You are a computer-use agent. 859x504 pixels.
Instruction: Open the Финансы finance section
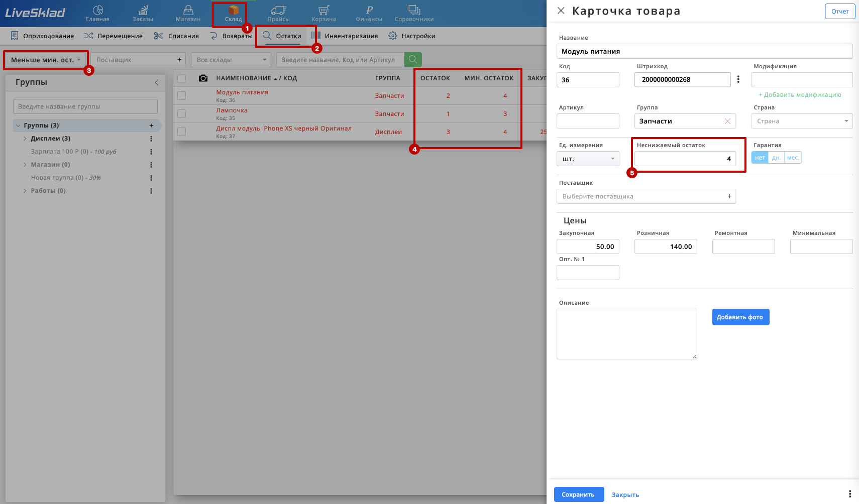[x=369, y=14]
